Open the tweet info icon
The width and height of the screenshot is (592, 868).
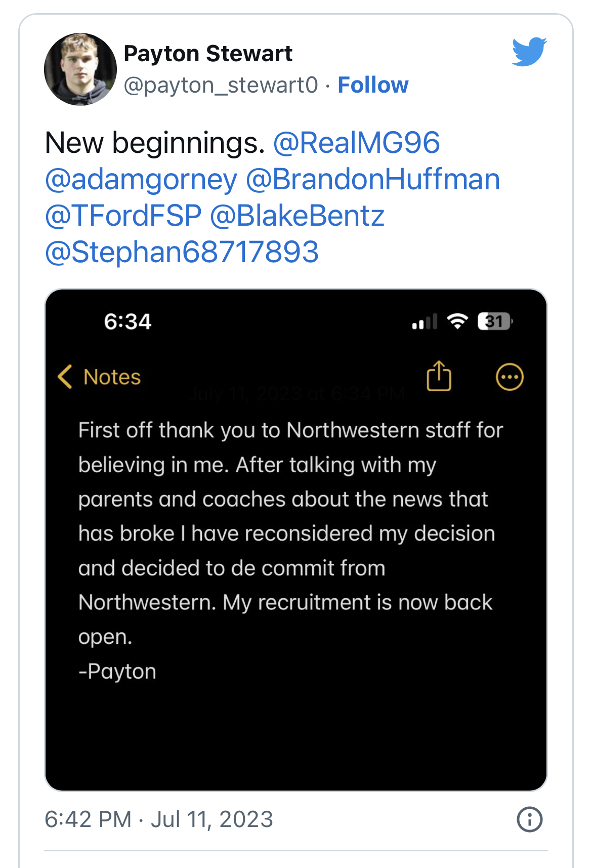point(529,819)
